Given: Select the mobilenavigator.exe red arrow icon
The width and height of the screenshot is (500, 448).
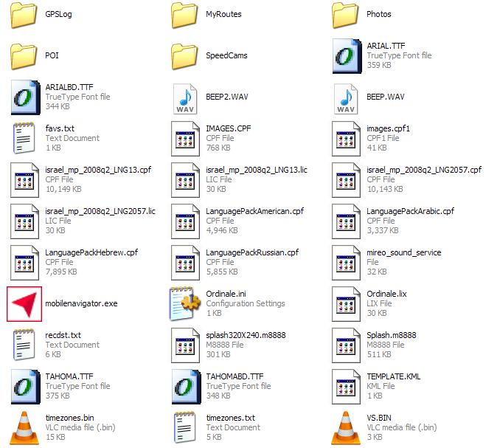Looking at the screenshot, I should 24,303.
